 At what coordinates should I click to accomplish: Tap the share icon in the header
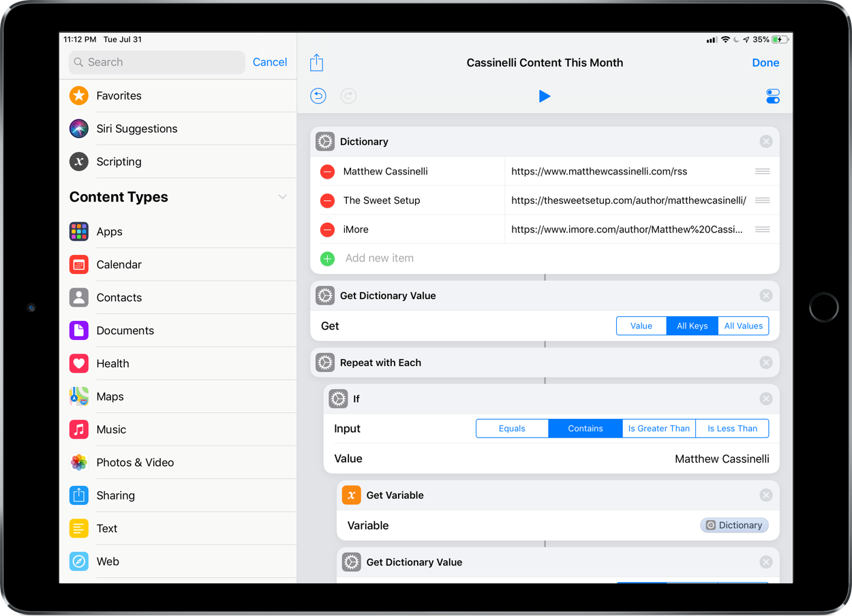[316, 63]
